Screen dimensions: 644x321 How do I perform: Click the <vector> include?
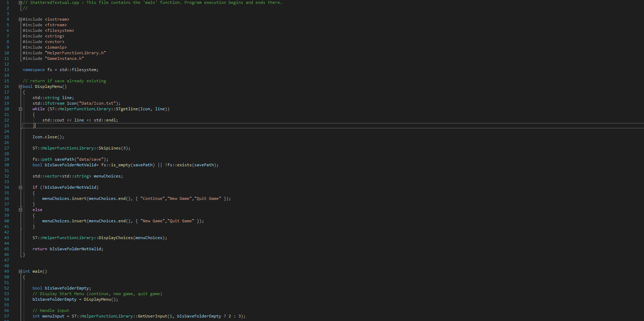pos(55,42)
